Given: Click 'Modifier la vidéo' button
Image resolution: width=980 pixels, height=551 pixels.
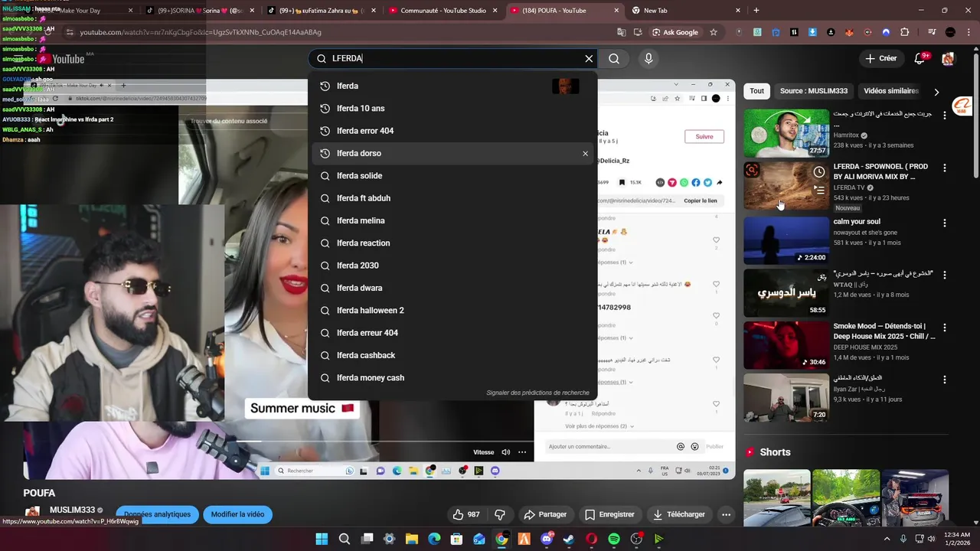Looking at the screenshot, I should [x=237, y=514].
